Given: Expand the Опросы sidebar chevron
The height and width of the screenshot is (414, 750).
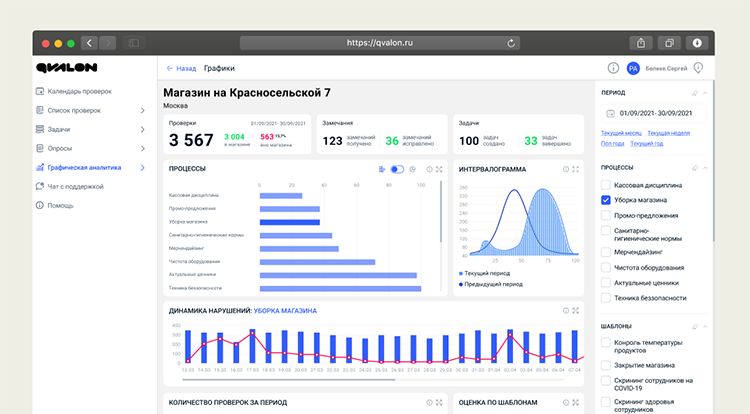Looking at the screenshot, I should point(143,148).
